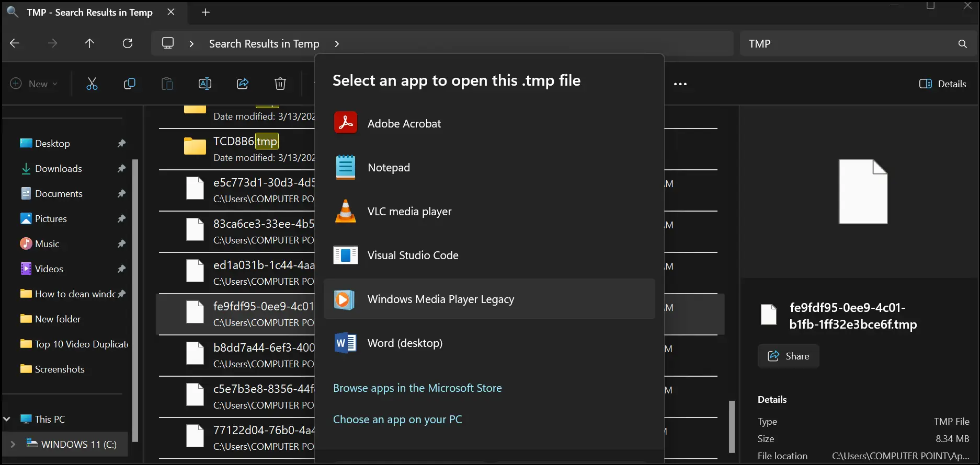Click the pin icon beside Videos
980x465 pixels.
pyautogui.click(x=121, y=269)
